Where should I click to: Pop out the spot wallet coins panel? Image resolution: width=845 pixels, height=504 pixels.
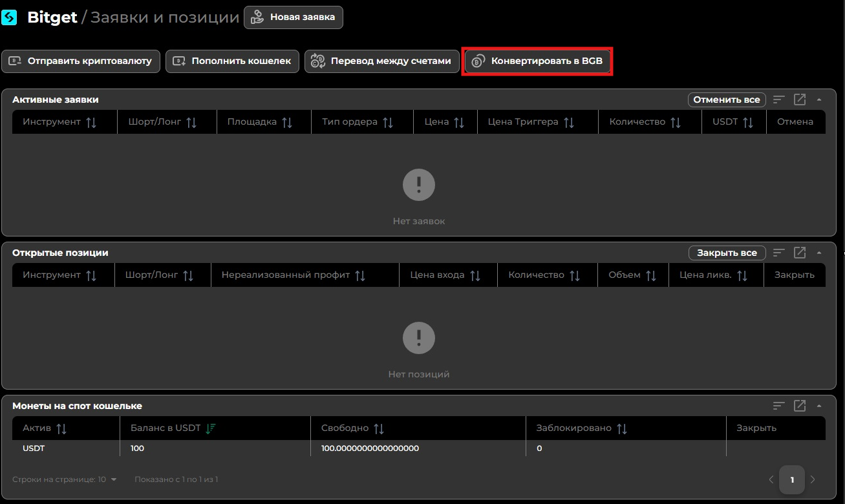tap(800, 406)
